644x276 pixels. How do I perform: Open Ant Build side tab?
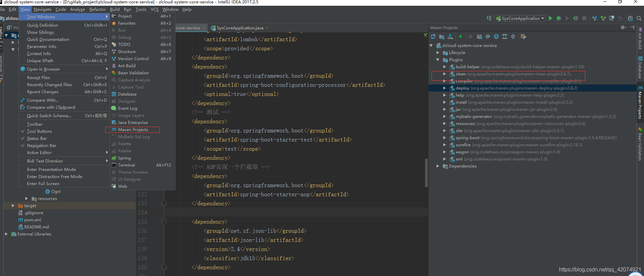[640, 38]
